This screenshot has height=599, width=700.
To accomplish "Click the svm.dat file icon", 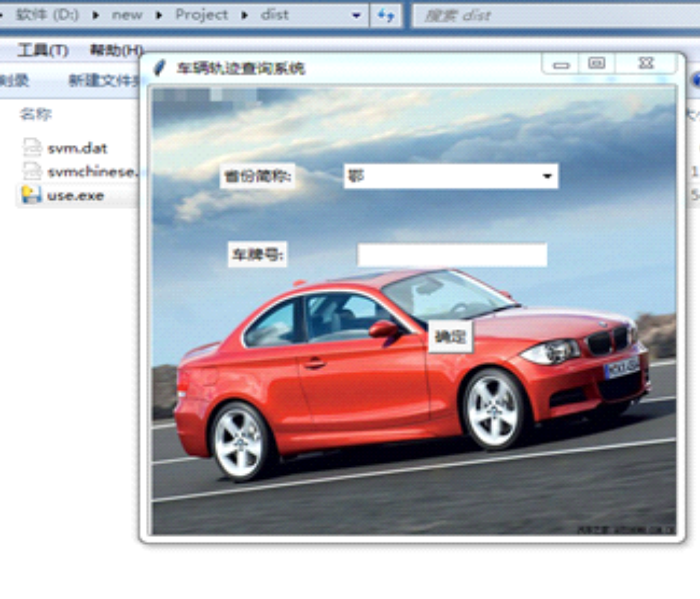I will coord(32,148).
